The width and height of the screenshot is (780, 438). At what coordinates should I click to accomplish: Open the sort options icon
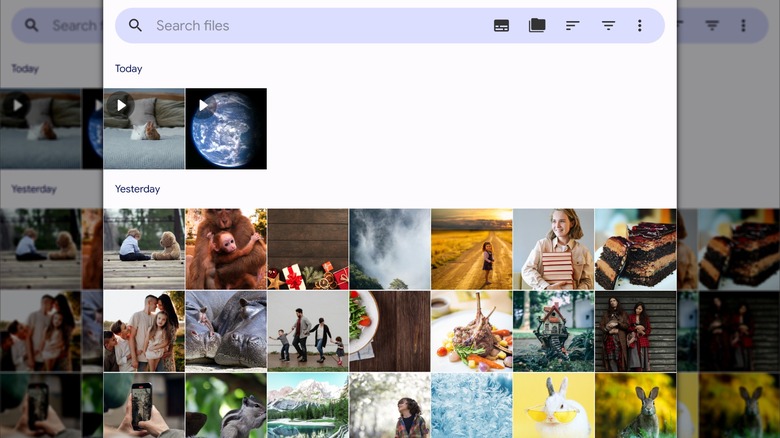[573, 26]
